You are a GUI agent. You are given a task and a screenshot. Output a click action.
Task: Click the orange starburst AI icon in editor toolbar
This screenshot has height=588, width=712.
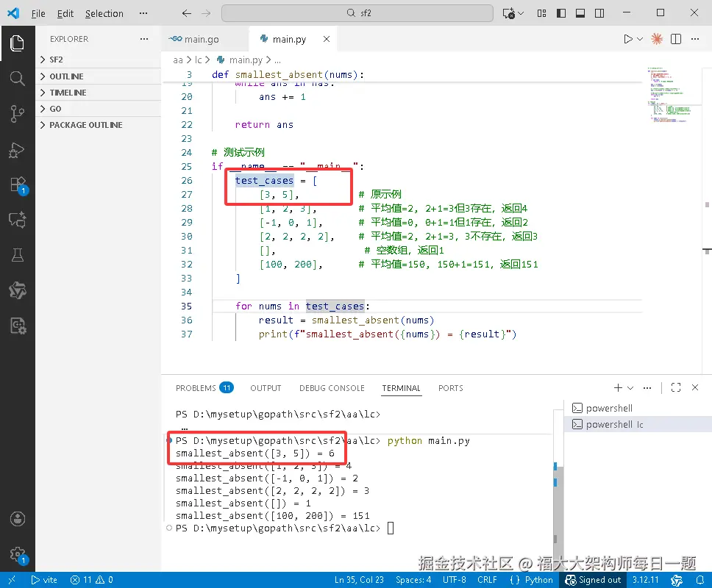click(657, 39)
